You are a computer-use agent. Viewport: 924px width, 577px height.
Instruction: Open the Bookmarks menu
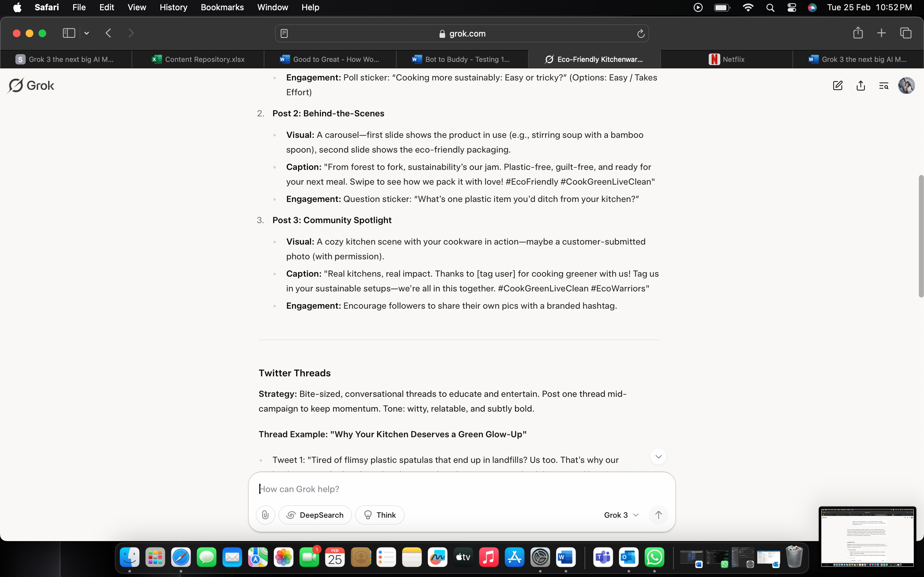[x=222, y=7]
